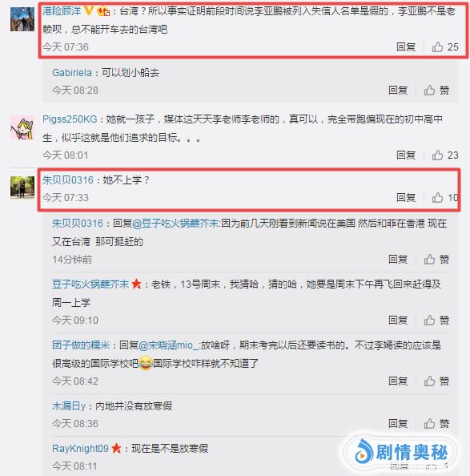Open Gabiriela's user profile link
This screenshot has height=476, width=470.
click(72, 73)
